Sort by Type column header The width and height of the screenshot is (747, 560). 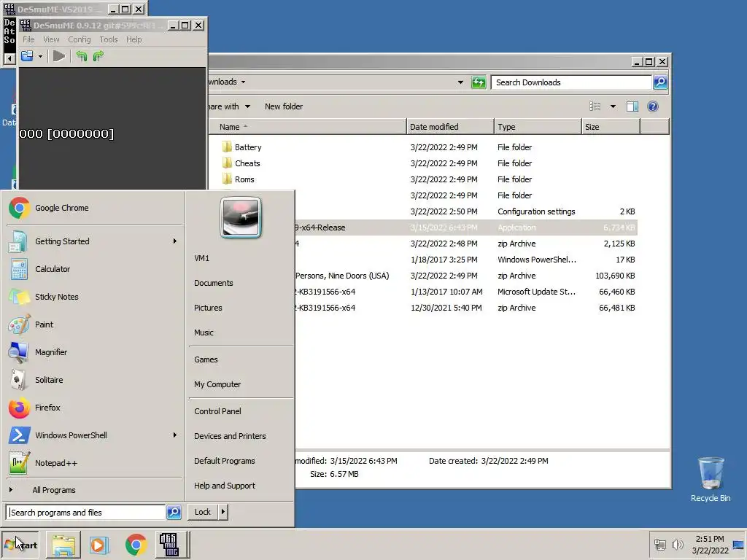[x=538, y=127]
